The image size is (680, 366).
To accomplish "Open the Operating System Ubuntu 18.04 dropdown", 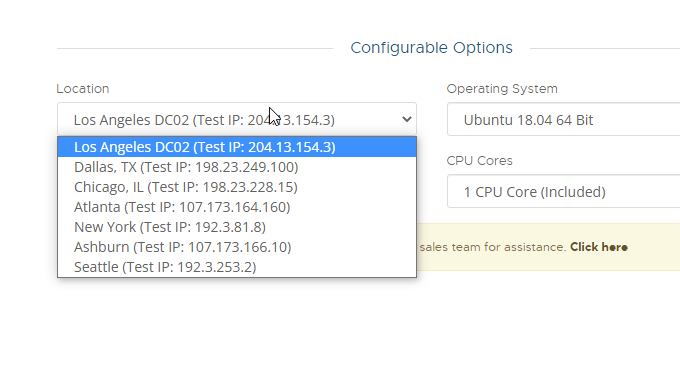I will pyautogui.click(x=563, y=119).
